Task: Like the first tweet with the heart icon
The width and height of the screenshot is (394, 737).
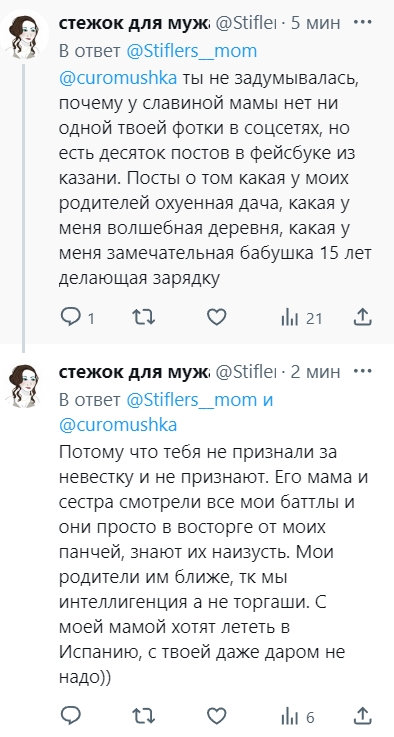Action: tap(217, 318)
